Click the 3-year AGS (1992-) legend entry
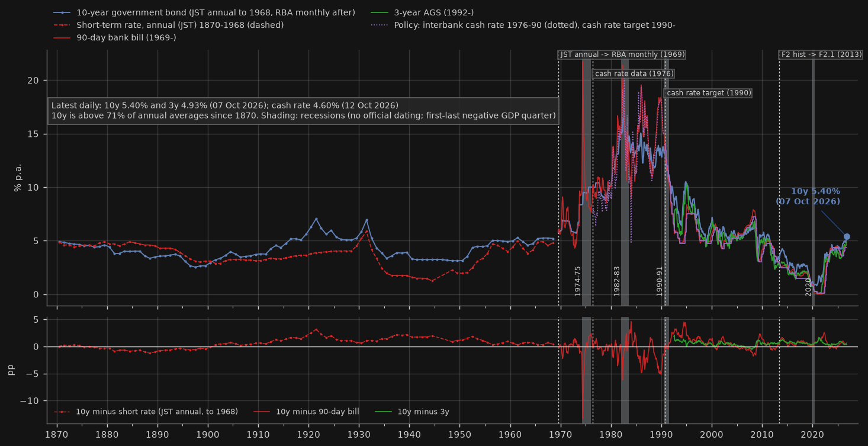868x446 pixels. tap(422, 12)
